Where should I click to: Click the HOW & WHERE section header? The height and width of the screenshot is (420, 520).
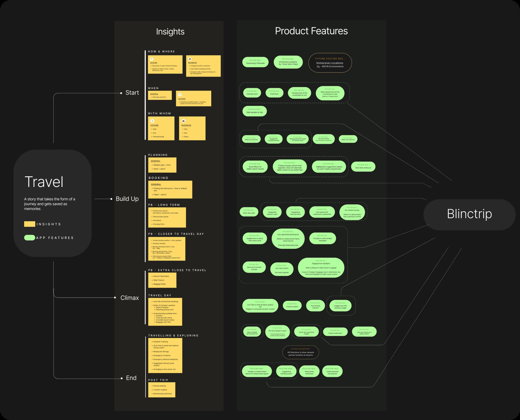pyautogui.click(x=161, y=52)
